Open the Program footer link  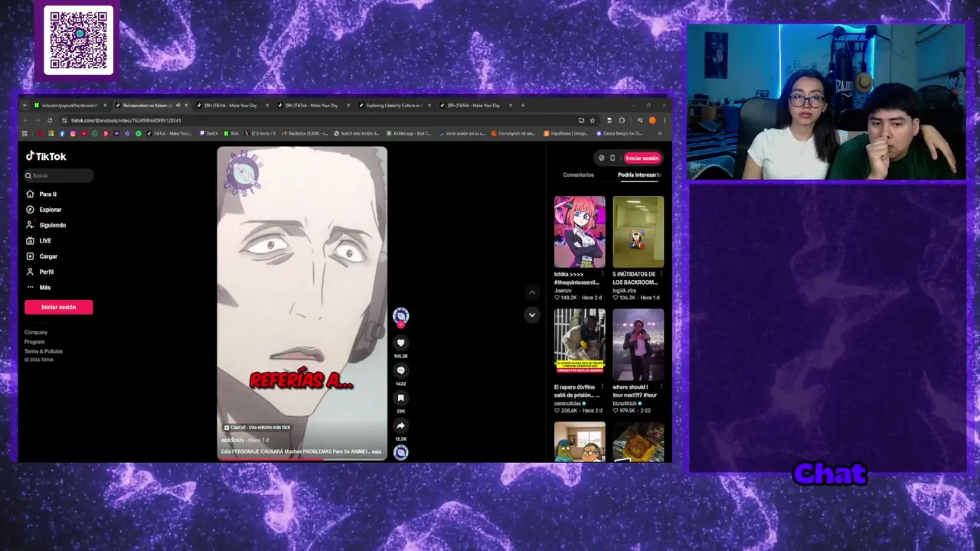[x=34, y=341]
